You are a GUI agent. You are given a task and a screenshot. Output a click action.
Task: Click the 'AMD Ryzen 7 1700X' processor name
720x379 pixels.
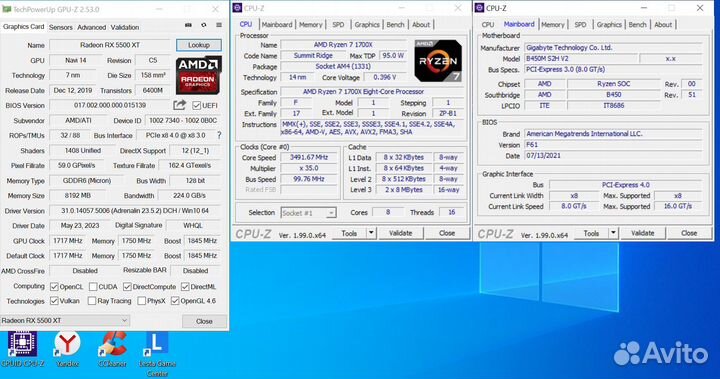click(x=343, y=45)
